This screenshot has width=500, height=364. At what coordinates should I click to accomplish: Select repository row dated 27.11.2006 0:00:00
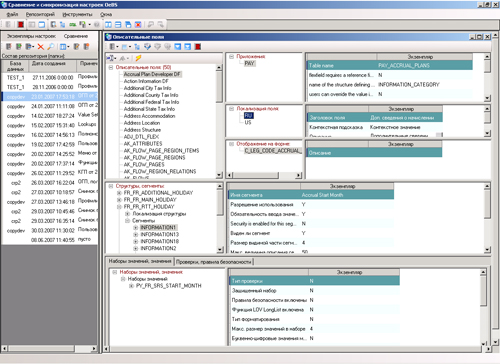(50, 77)
